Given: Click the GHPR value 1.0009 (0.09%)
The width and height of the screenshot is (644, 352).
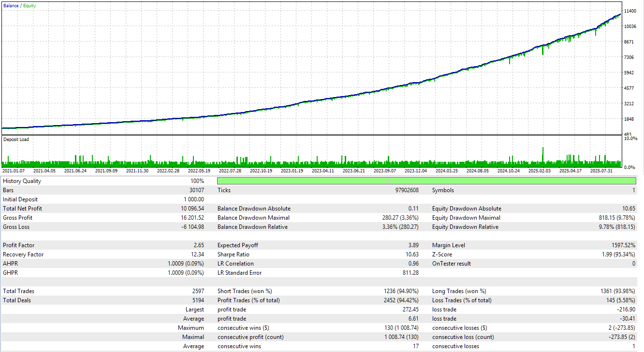Looking at the screenshot, I should click(186, 273).
